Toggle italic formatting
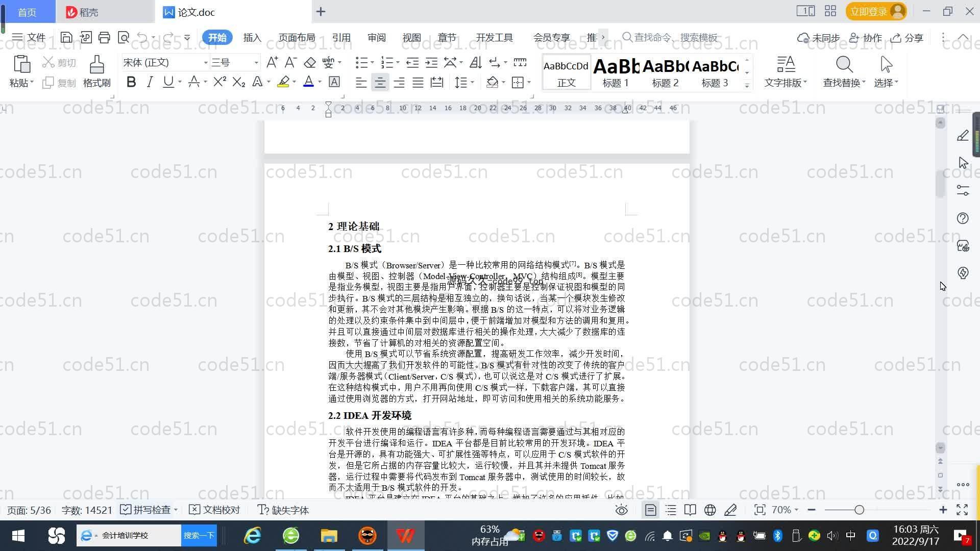The image size is (980, 551). point(150,82)
